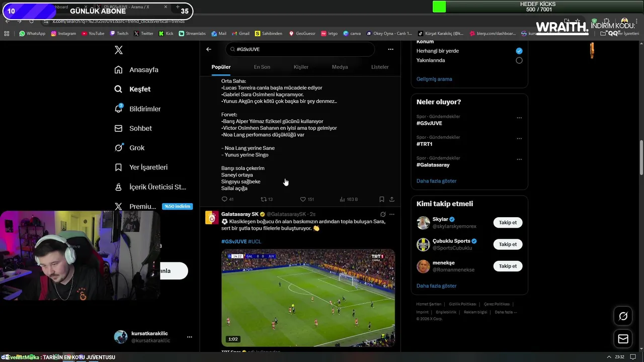Viewport: 644px width, 362px height.
Task: Open Hizmet Şartları footer link
Action: (x=429, y=304)
